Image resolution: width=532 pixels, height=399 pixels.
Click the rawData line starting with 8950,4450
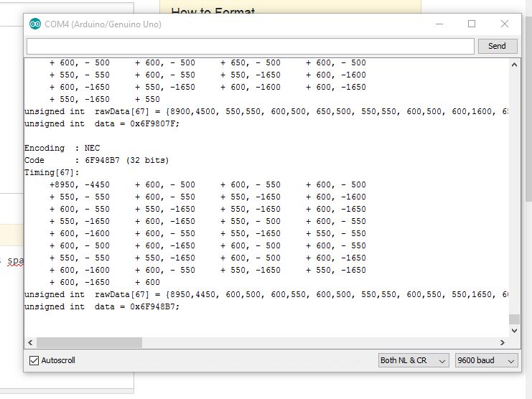266,295
